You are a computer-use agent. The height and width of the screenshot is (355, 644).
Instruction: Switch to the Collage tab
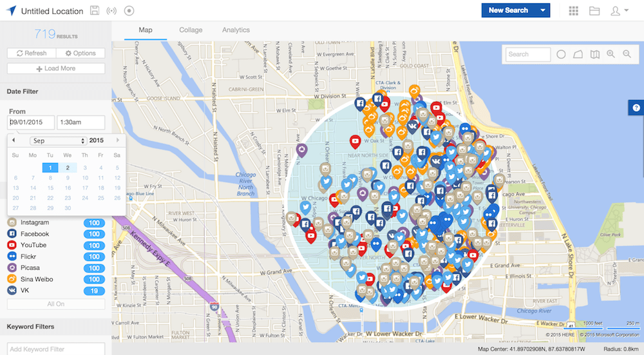tap(191, 30)
